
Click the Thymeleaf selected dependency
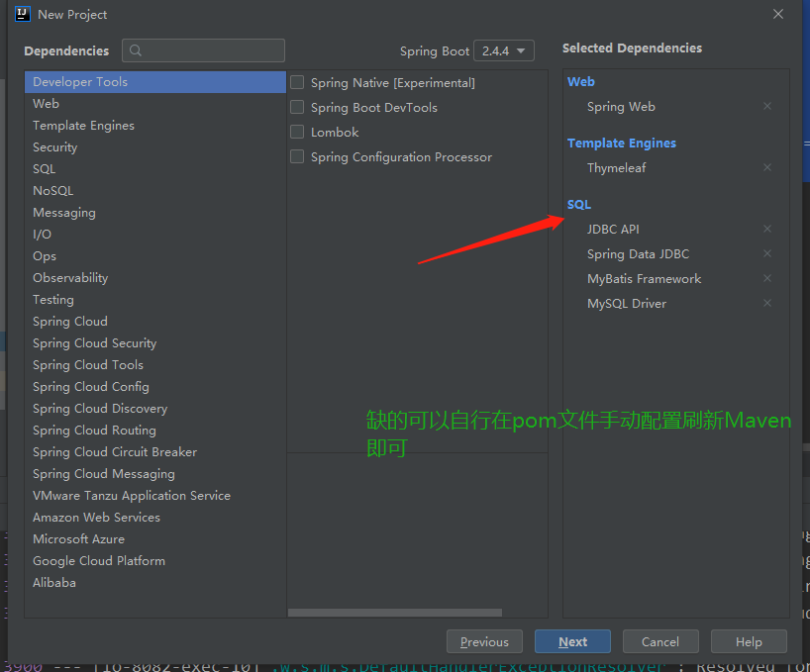click(616, 168)
